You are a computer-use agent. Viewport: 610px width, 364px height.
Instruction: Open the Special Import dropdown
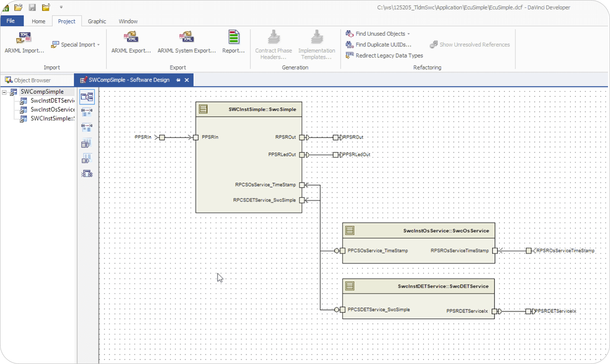pos(75,45)
